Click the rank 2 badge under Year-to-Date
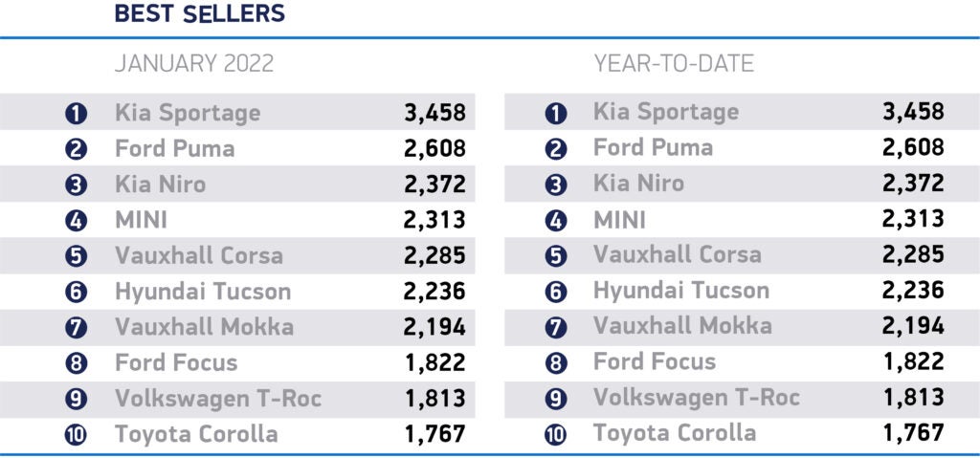980x458 pixels. point(556,149)
